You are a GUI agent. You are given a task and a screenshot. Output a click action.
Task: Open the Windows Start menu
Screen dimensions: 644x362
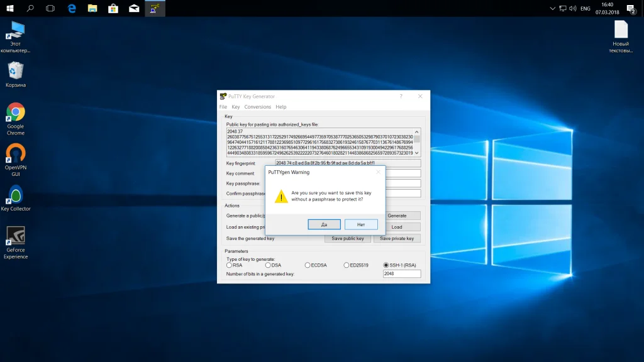[x=10, y=8]
